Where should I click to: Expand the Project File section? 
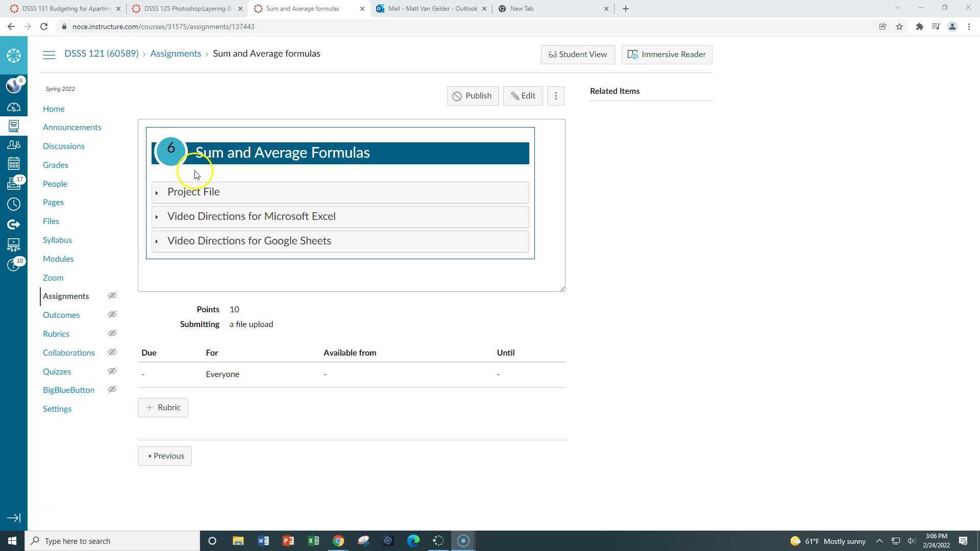pos(193,192)
